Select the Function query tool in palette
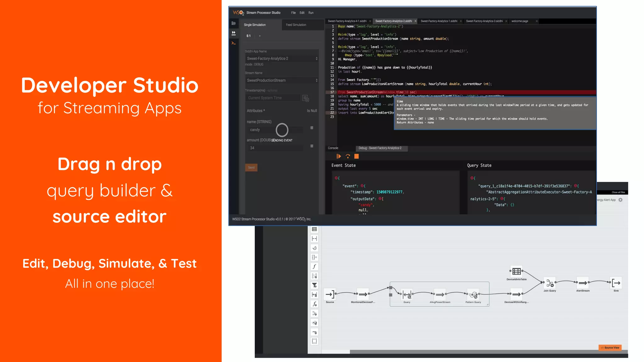 pyautogui.click(x=314, y=304)
